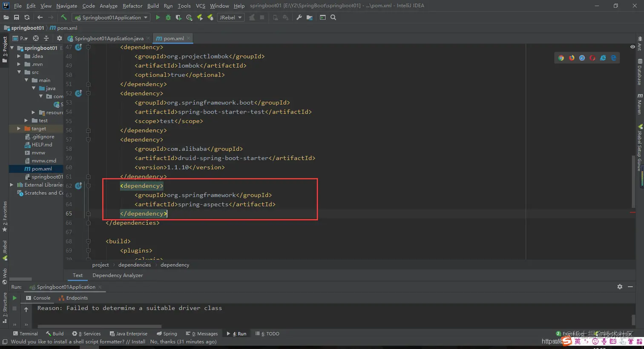Open settings with the wrench icon
Screen dimensions: 644x349
point(299,17)
